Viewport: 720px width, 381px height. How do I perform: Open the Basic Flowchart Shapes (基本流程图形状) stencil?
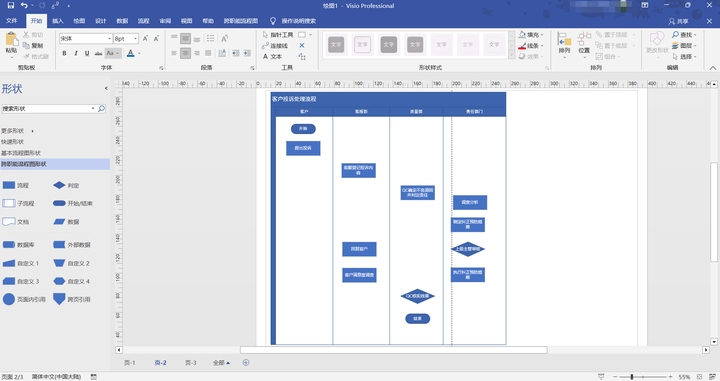[21, 153]
